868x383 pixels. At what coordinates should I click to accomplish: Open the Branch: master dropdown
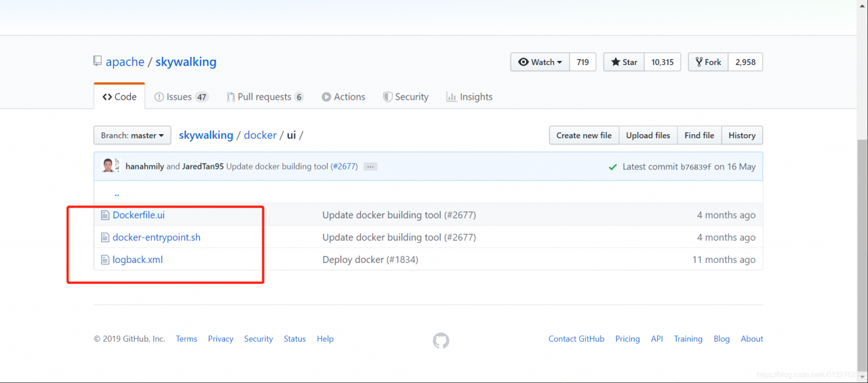click(132, 136)
